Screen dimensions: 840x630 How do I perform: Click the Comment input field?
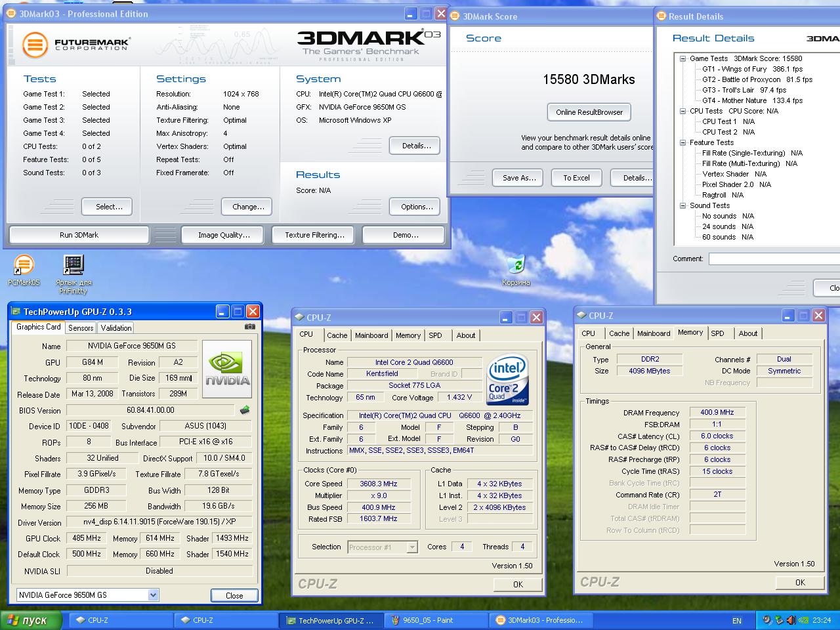[x=774, y=259]
